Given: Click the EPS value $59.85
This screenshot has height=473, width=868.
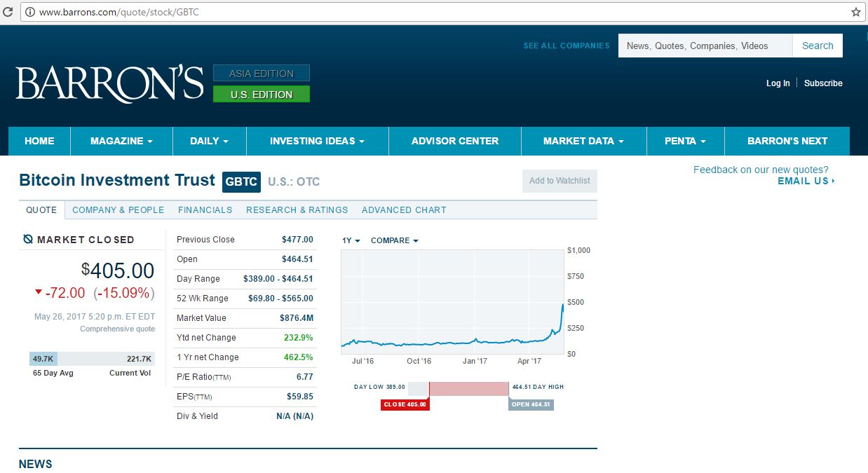Looking at the screenshot, I should (299, 397).
